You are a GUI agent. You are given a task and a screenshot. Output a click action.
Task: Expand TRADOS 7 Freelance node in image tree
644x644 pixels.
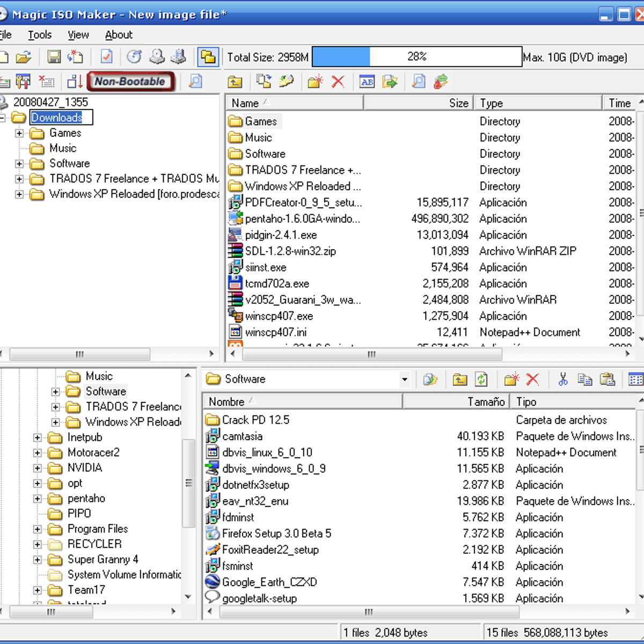19,179
